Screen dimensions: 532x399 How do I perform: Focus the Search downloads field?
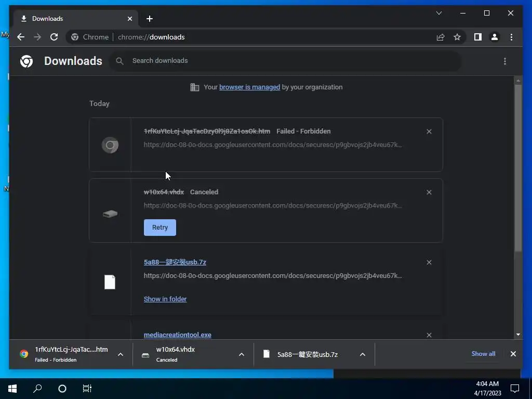pyautogui.click(x=285, y=61)
